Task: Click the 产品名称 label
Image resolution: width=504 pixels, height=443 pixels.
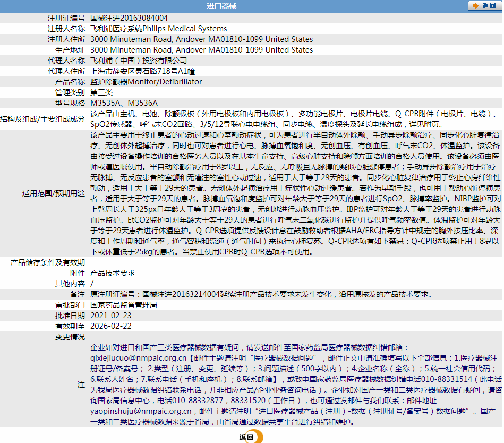Action: point(70,82)
